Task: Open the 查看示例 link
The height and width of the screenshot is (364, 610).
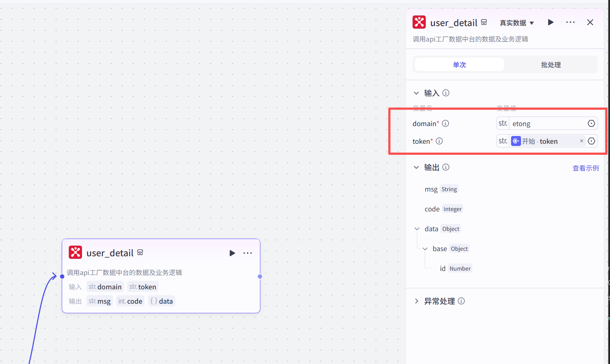Action: (585, 168)
